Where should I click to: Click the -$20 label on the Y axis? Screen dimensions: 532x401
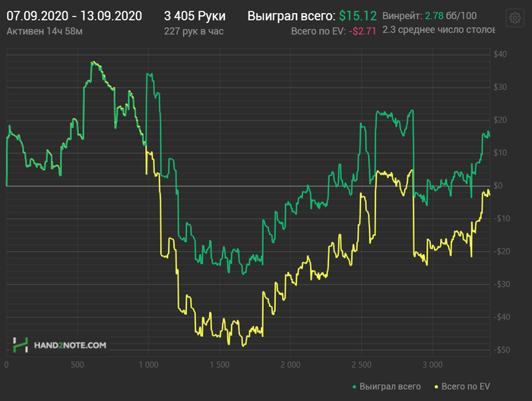(502, 251)
